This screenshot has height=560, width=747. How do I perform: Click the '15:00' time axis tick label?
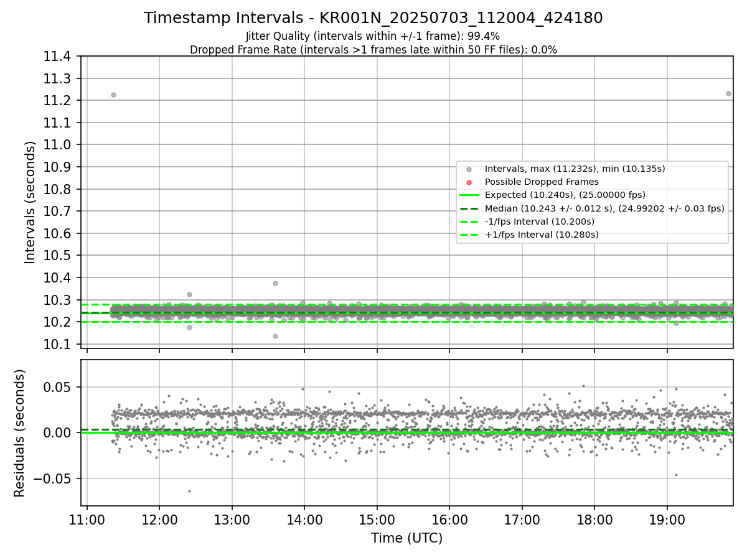tap(377, 519)
